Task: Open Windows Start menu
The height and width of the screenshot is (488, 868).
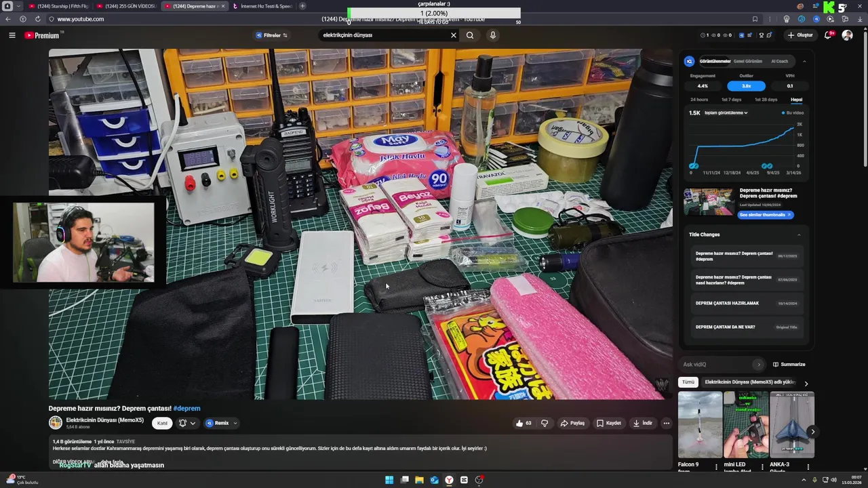Action: pos(389,480)
